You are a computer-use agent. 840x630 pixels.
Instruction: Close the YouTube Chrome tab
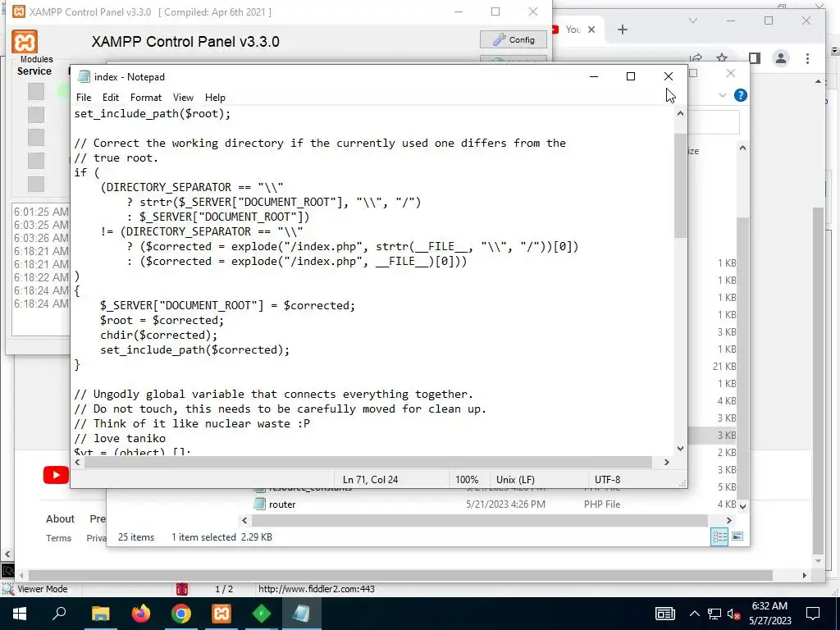(x=591, y=30)
